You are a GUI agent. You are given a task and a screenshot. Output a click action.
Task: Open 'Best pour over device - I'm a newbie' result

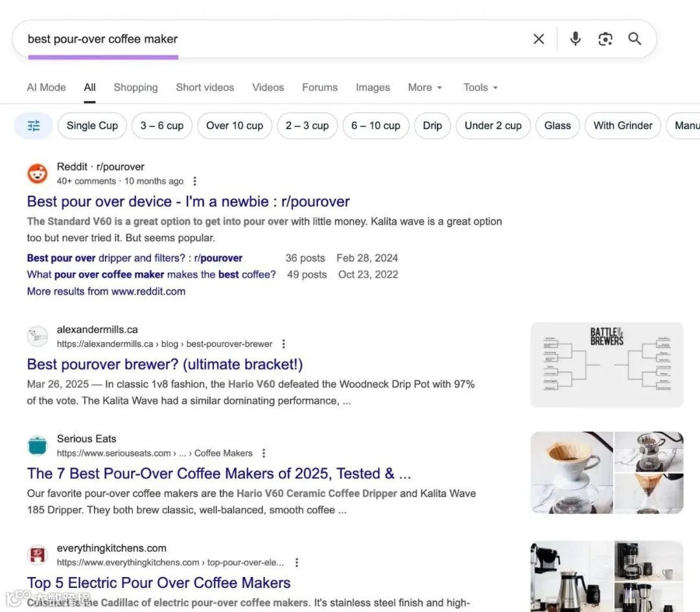coord(189,201)
